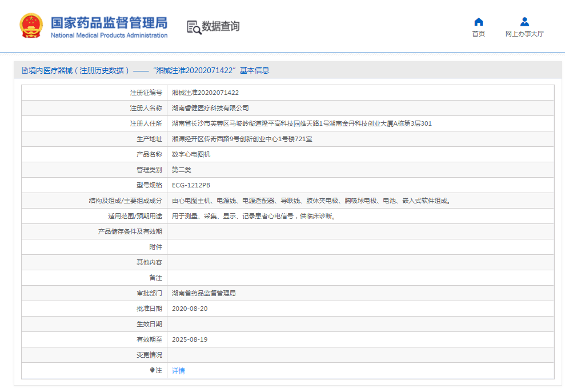Click the 国家药品监督管理局 site title

point(109,23)
